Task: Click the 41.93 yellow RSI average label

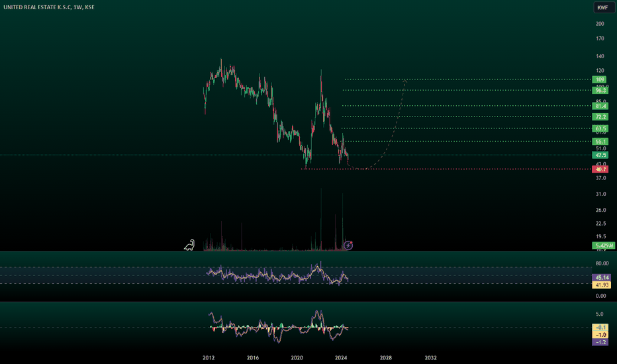Action: point(602,285)
